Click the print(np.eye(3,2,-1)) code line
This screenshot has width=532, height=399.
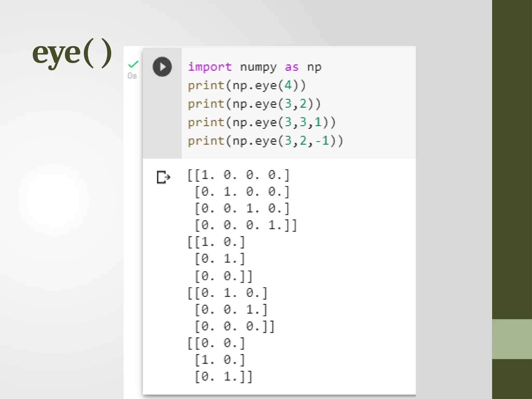(x=265, y=141)
